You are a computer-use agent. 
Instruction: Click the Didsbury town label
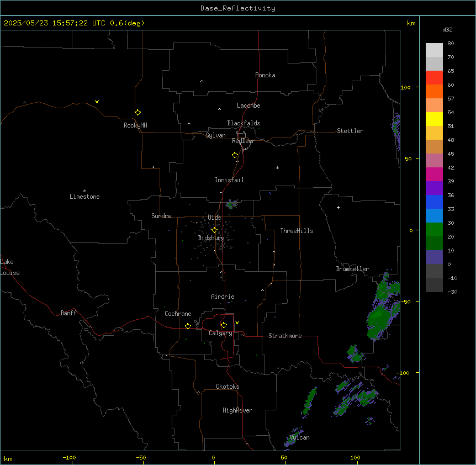tap(211, 238)
